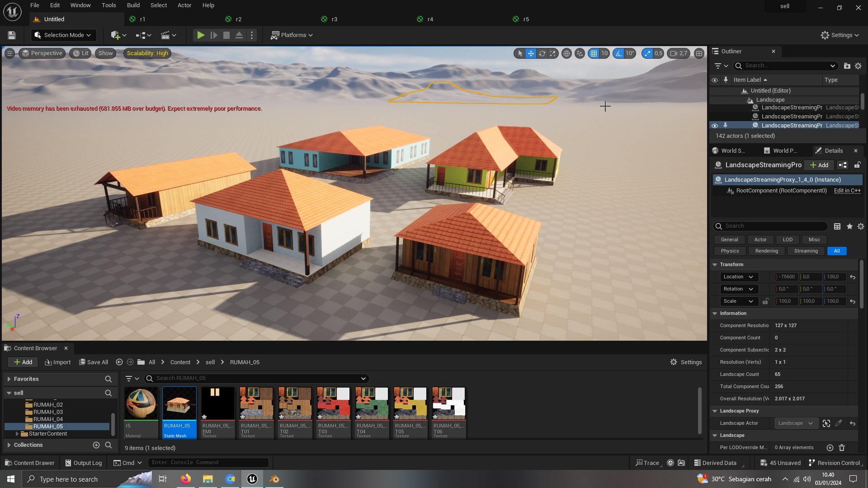Select the Streaming filter in Details
The image size is (868, 488).
click(806, 251)
